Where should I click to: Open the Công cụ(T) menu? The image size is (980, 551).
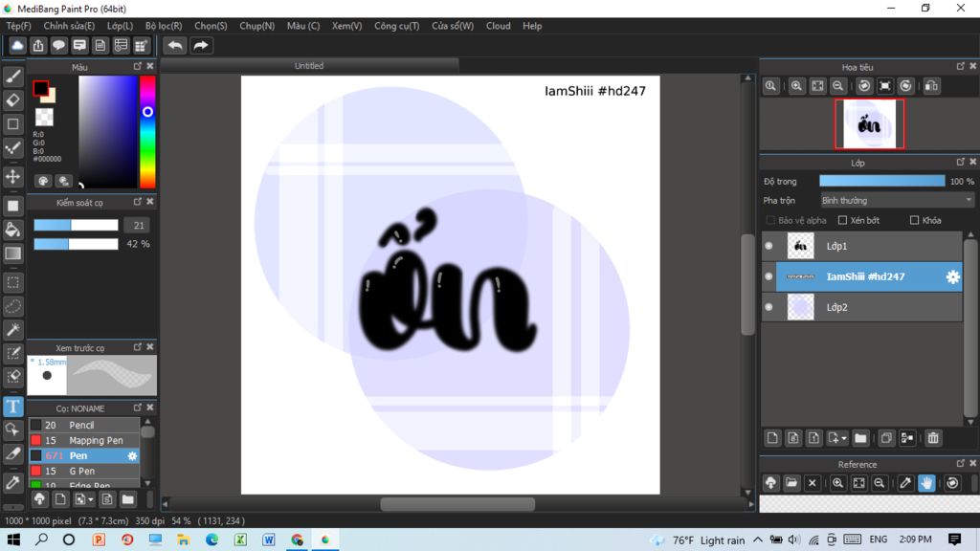397,26
